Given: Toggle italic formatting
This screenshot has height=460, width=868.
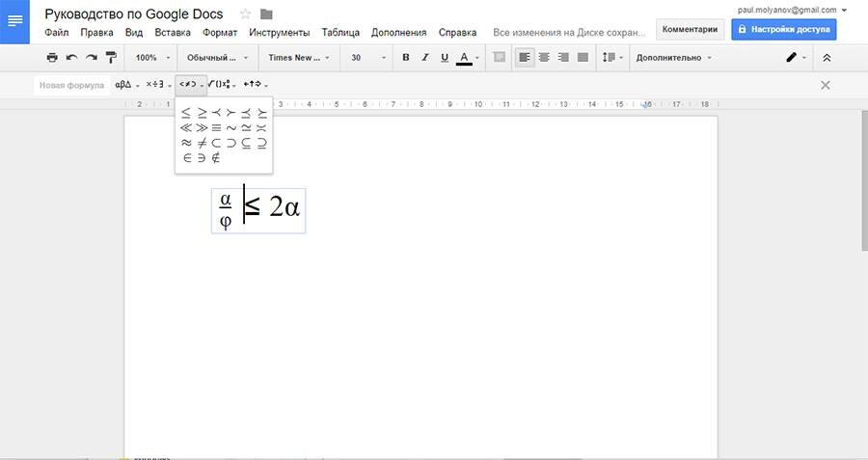Looking at the screenshot, I should (x=425, y=57).
